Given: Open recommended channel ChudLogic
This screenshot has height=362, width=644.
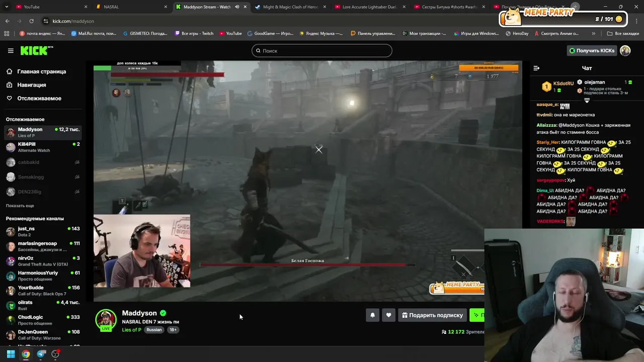Looking at the screenshot, I should (43, 320).
